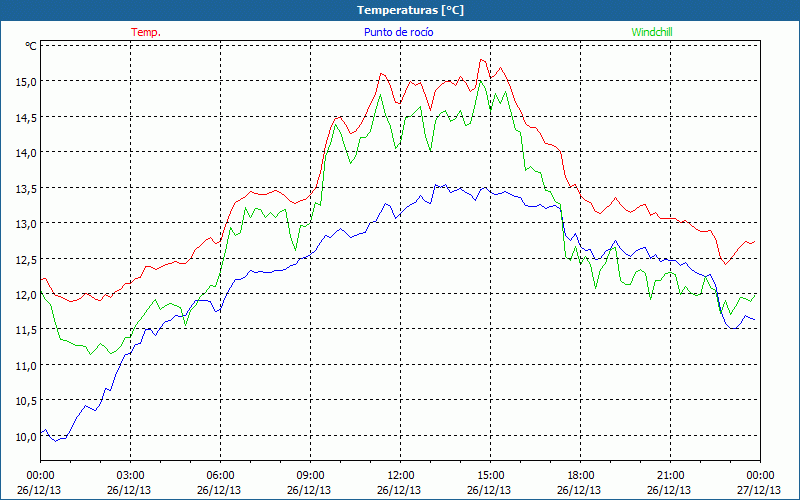Viewport: 800px width, 500px height.
Task: Click the 11,0 y-axis value
Action: (27, 366)
